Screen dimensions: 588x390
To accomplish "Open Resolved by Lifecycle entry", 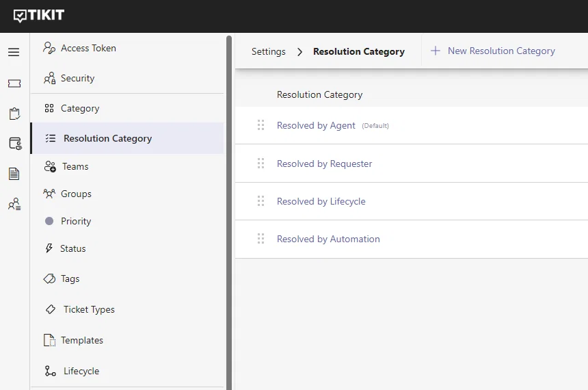I will [x=321, y=201].
